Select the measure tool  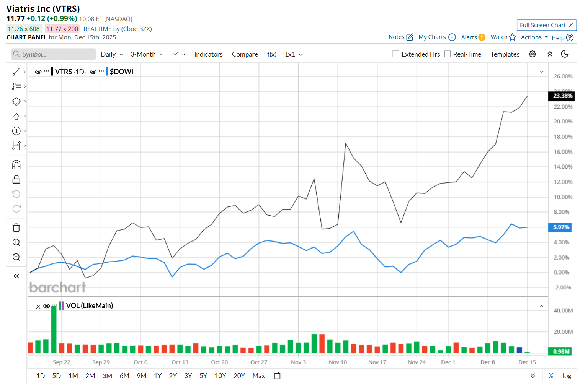click(x=16, y=145)
